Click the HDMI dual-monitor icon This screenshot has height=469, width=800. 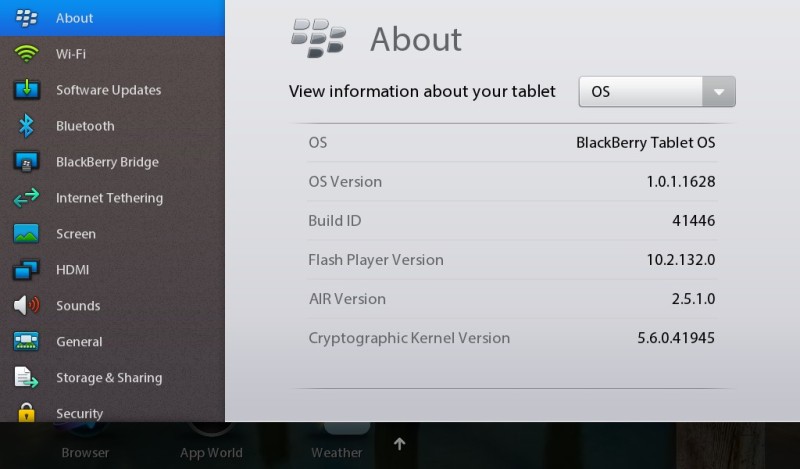[26, 269]
